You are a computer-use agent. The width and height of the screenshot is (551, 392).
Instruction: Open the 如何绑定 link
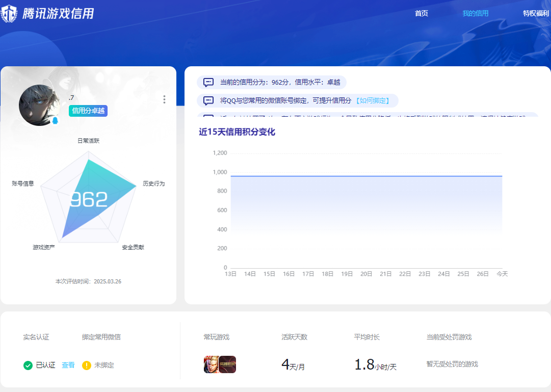click(x=373, y=100)
